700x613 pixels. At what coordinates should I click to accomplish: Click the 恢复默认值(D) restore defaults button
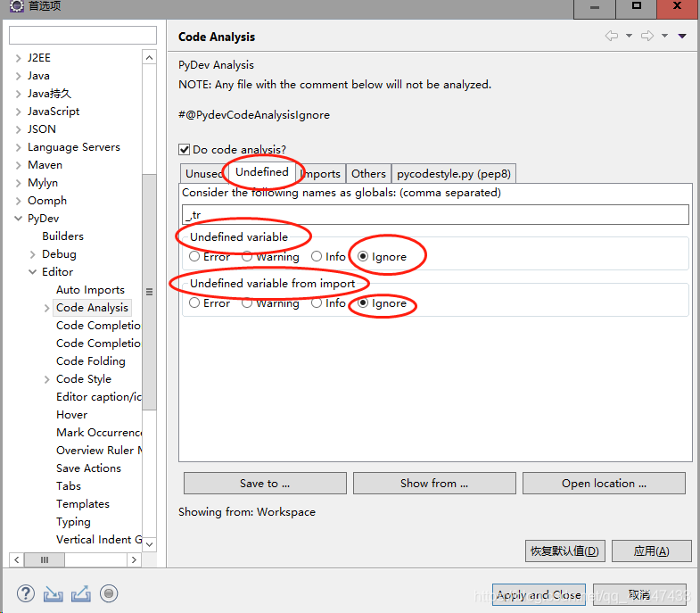[x=564, y=551]
